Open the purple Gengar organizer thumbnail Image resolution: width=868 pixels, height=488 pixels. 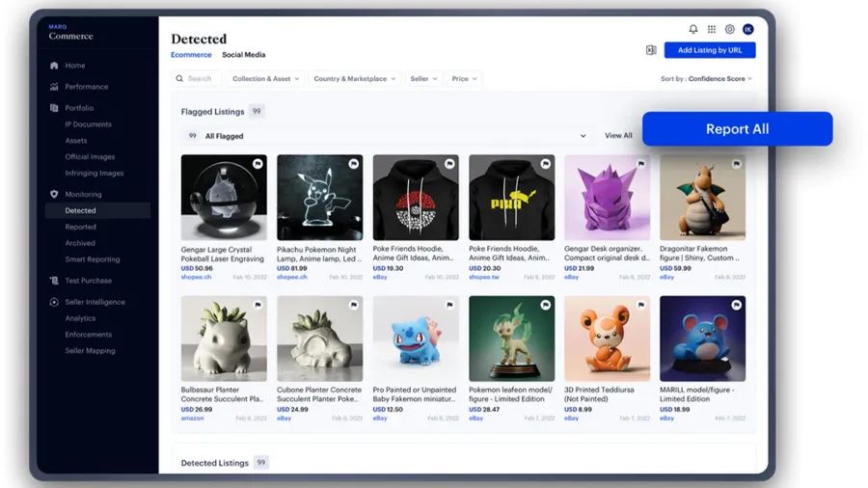[608, 198]
